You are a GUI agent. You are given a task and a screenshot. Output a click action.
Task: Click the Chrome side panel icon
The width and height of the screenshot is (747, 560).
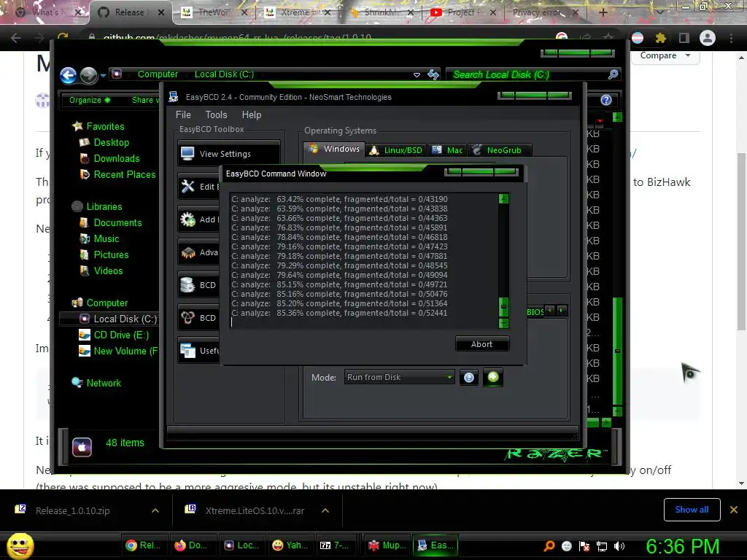point(684,38)
